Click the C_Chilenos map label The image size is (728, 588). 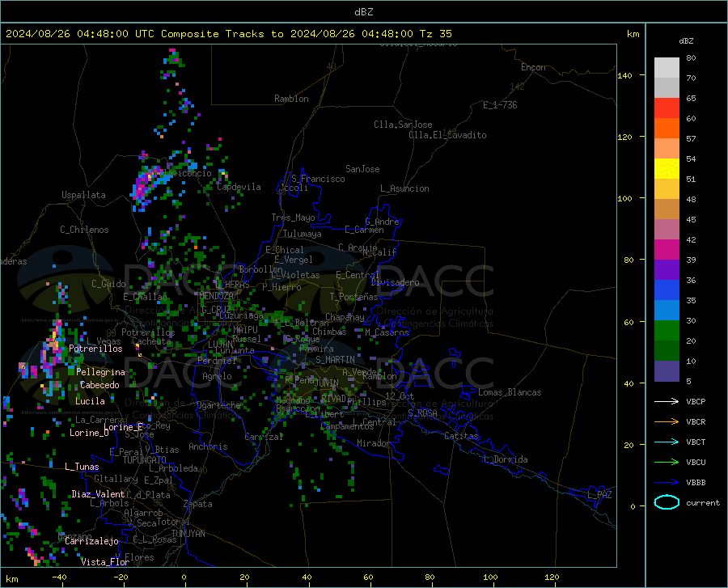click(84, 230)
